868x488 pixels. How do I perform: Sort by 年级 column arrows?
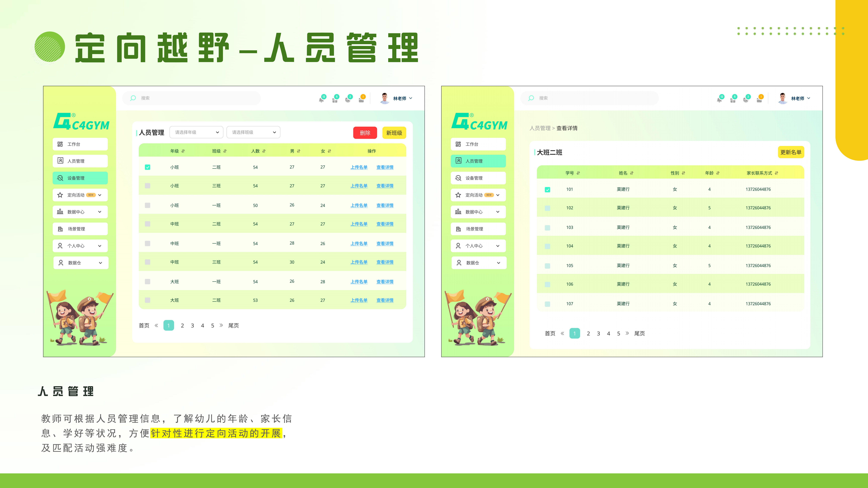point(183,151)
